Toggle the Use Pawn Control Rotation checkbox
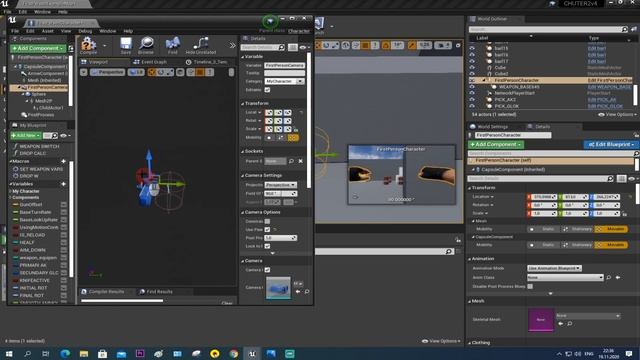 267,230
